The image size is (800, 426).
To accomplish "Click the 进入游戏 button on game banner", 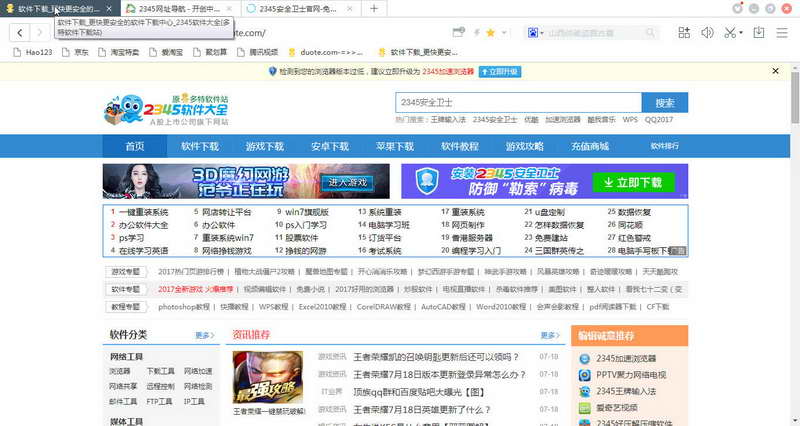I will pos(347,182).
